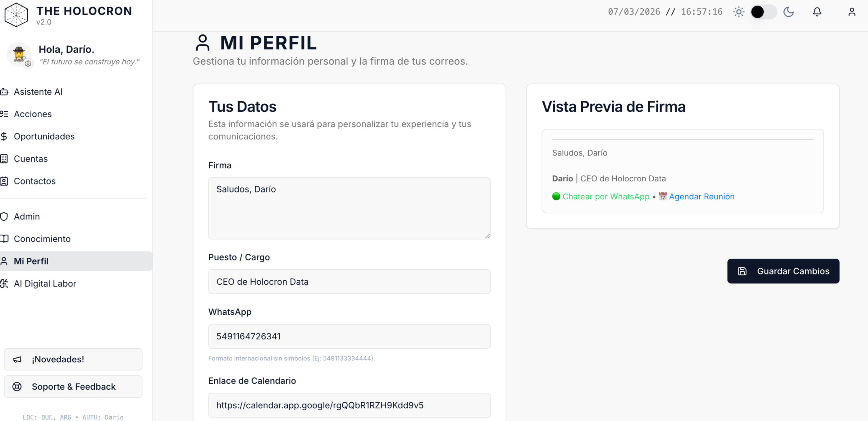This screenshot has width=868, height=421.
Task: Click the notification bell icon
Action: (x=817, y=12)
